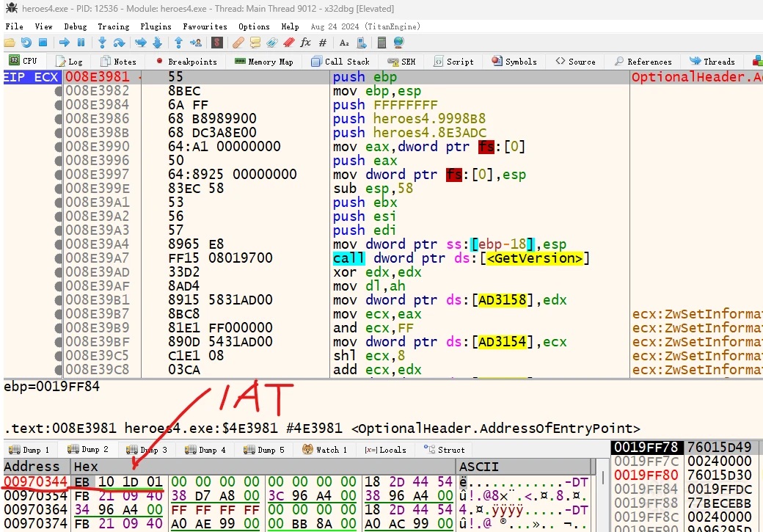Click the globe check-for-updates icon
The height and width of the screenshot is (532, 763).
(x=399, y=43)
